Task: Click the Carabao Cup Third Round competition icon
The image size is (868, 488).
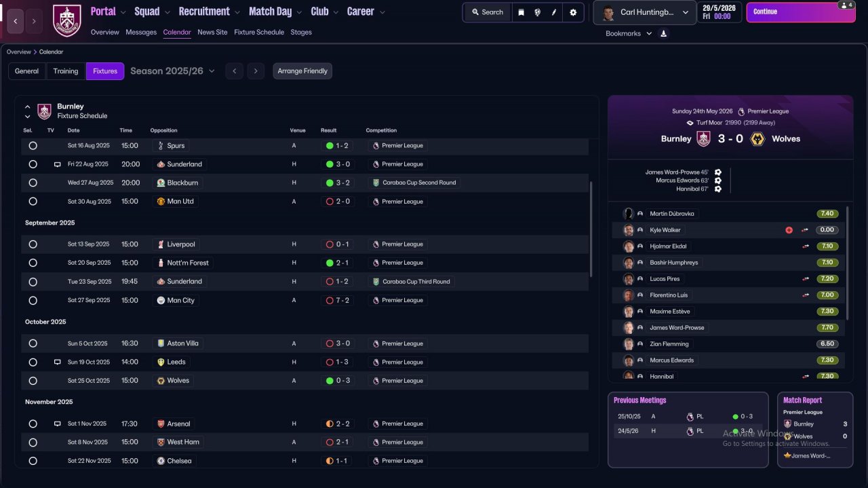Action: (x=376, y=281)
